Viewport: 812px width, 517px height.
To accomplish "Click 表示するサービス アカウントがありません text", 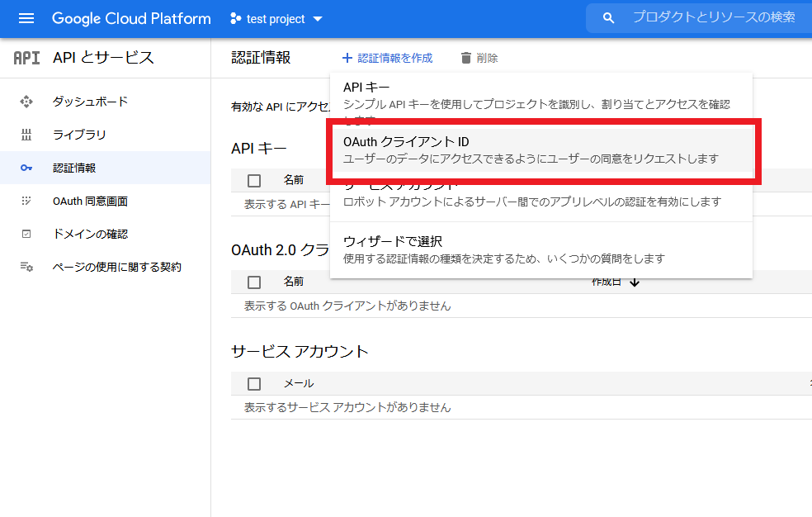I will (x=347, y=408).
